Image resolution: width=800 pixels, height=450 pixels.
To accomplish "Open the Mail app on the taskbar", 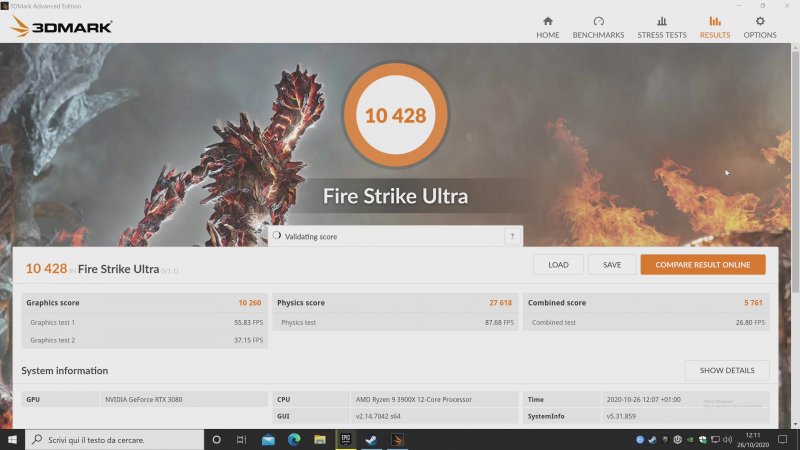I will pos(268,439).
